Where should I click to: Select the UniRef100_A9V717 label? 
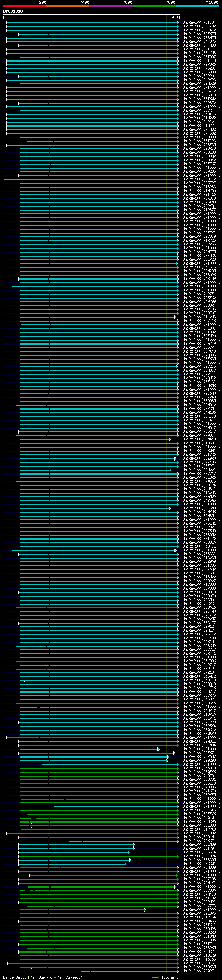click(199, 473)
